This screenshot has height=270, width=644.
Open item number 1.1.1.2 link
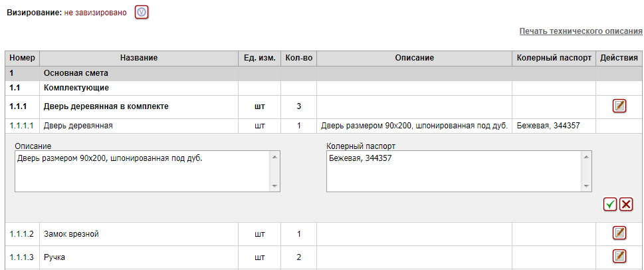coord(22,233)
